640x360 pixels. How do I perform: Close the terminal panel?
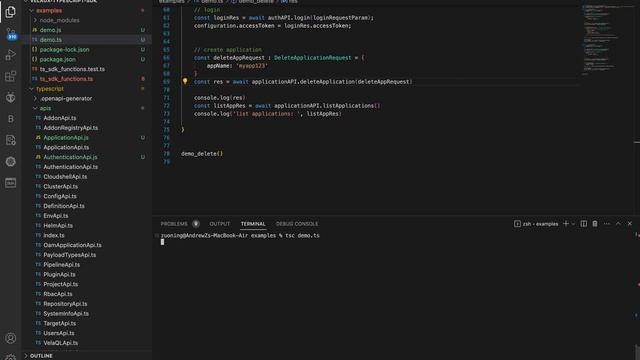[x=630, y=224]
